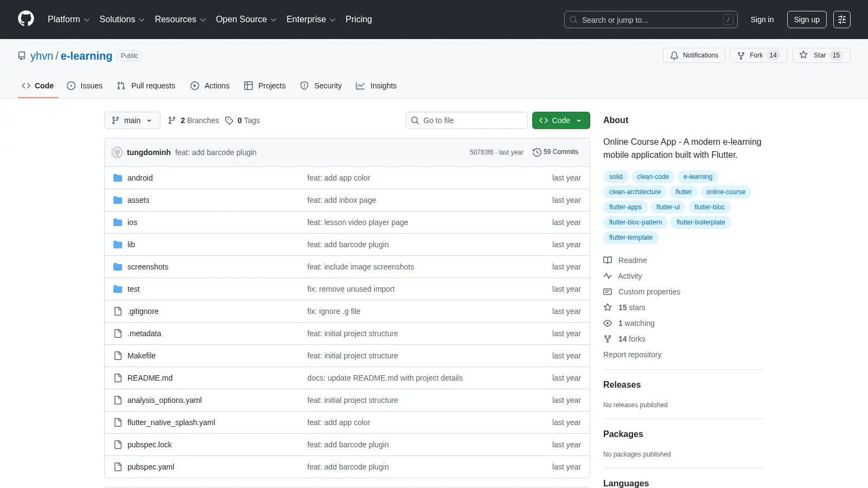Open the Packages heading link

(x=623, y=434)
